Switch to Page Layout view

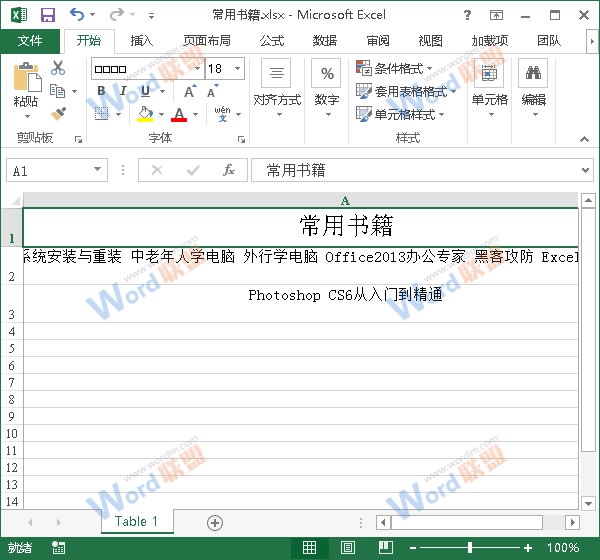tap(347, 548)
